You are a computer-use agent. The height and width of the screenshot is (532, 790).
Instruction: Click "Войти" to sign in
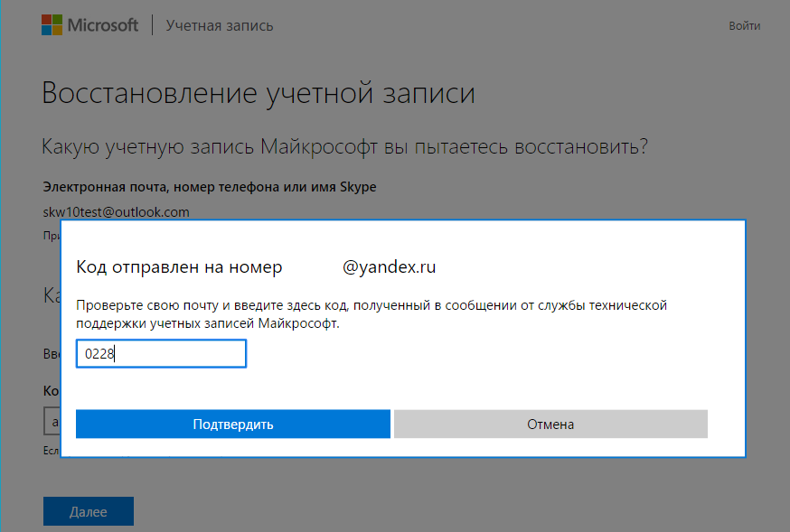(x=744, y=26)
